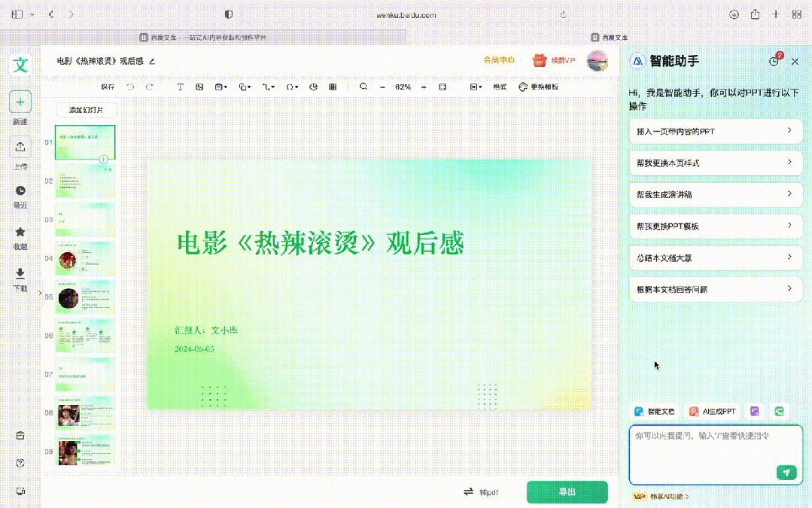Open the connector line dropdown
The height and width of the screenshot is (508, 812).
[x=268, y=87]
